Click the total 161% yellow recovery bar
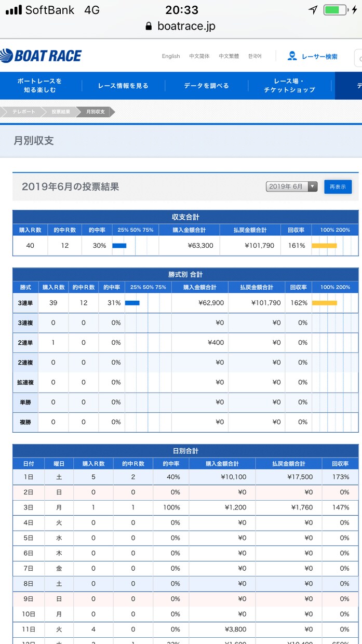 click(x=324, y=246)
